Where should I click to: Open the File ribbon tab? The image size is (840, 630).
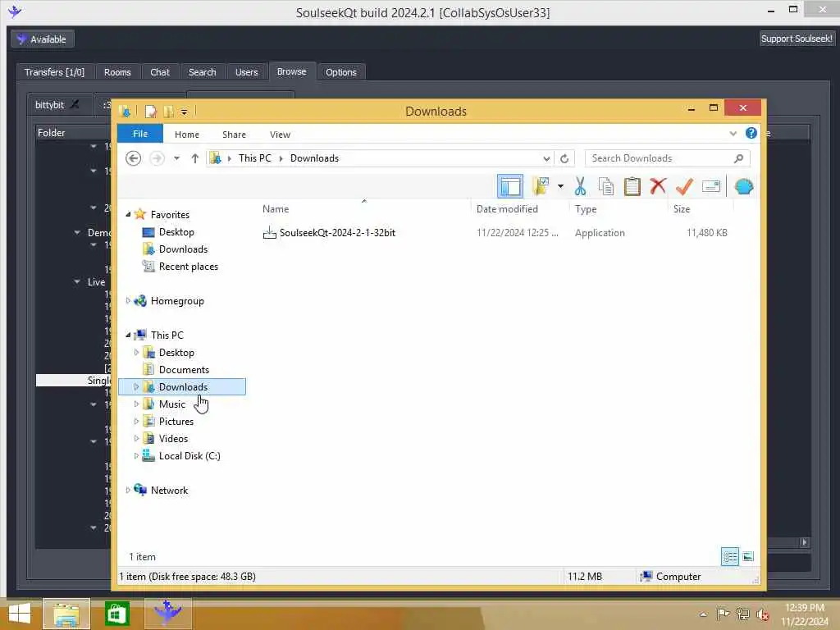coord(139,134)
